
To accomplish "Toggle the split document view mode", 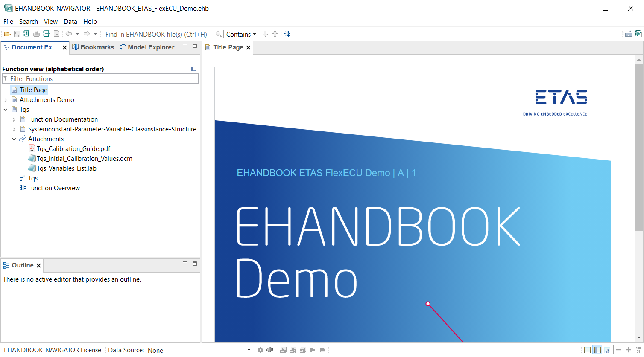I will 597,350.
